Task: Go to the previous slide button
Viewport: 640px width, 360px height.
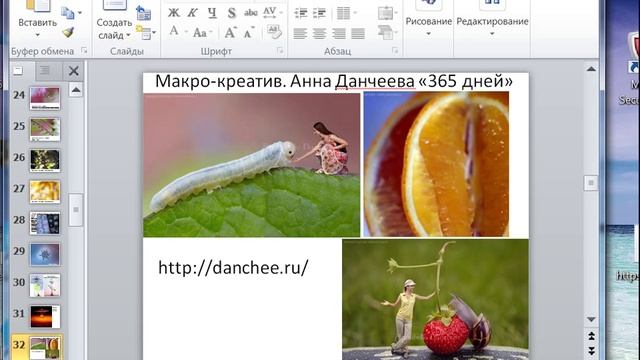Action: tap(591, 336)
